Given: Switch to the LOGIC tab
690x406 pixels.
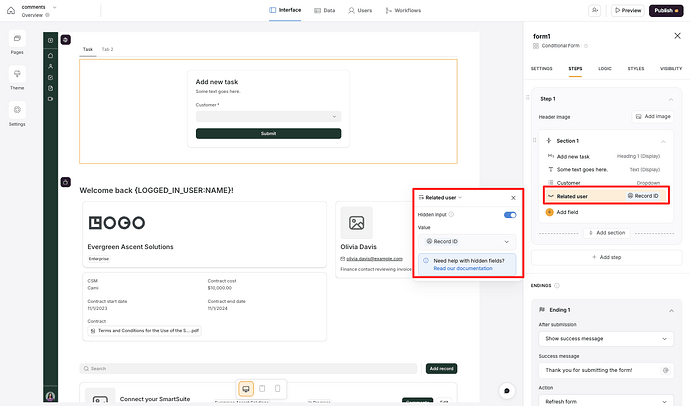Looking at the screenshot, I should tap(604, 68).
